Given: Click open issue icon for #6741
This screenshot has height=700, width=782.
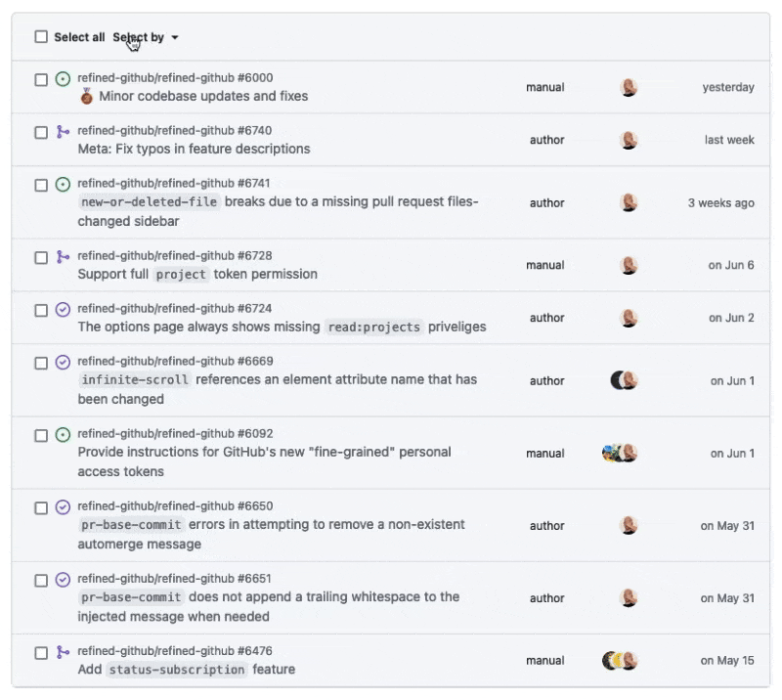Looking at the screenshot, I should click(63, 185).
